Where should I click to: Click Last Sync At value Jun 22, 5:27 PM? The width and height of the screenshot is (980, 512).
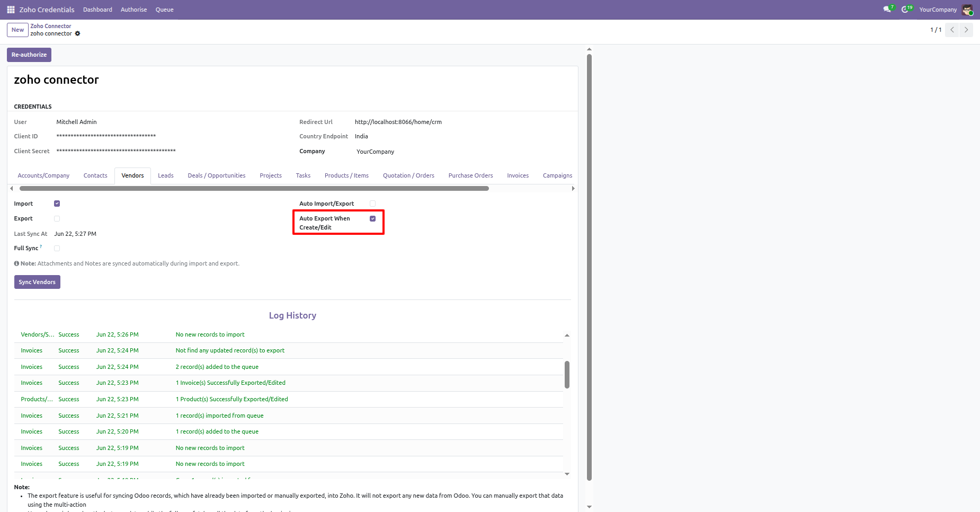coord(75,234)
